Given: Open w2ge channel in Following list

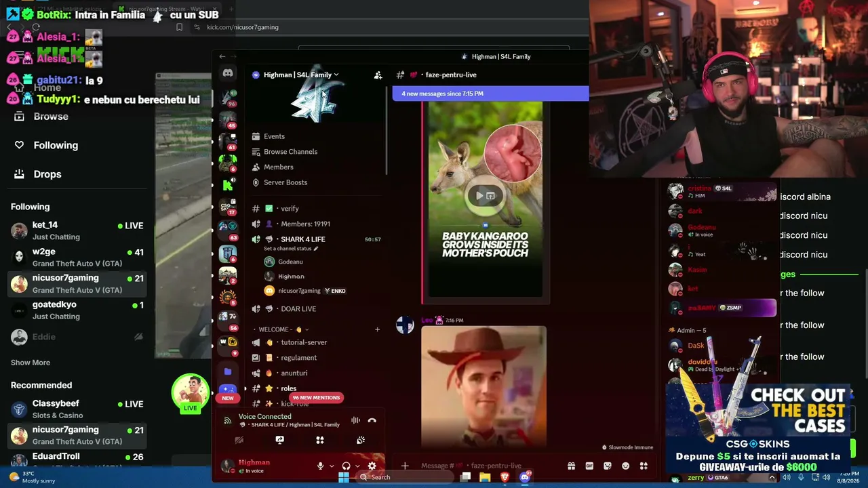Looking at the screenshot, I should pyautogui.click(x=77, y=257).
